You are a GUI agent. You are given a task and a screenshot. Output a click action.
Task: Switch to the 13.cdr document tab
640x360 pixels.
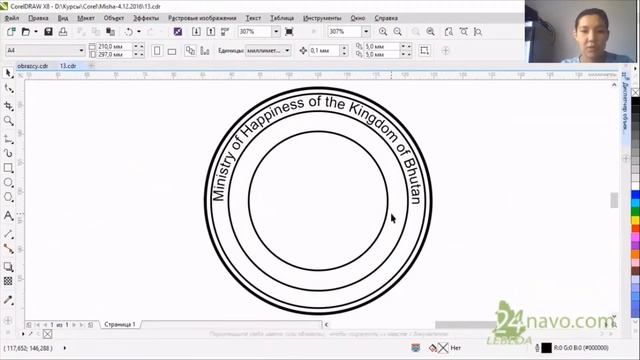point(68,66)
